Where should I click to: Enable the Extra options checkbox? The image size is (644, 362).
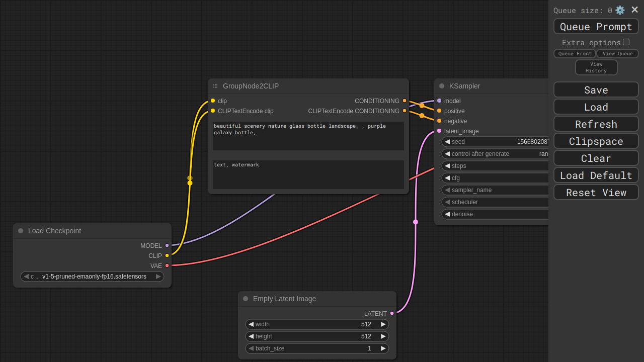pyautogui.click(x=626, y=42)
